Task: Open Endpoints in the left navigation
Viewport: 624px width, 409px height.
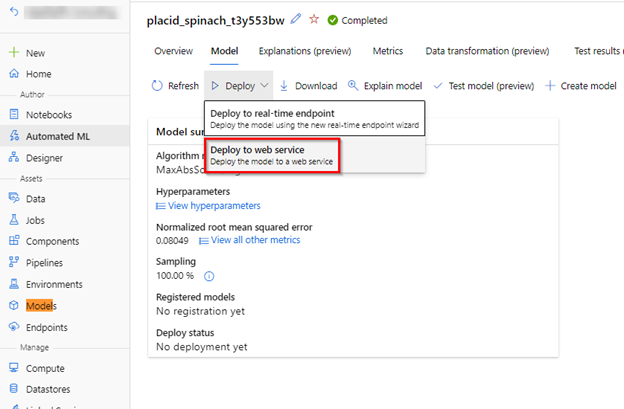Action: (x=47, y=327)
